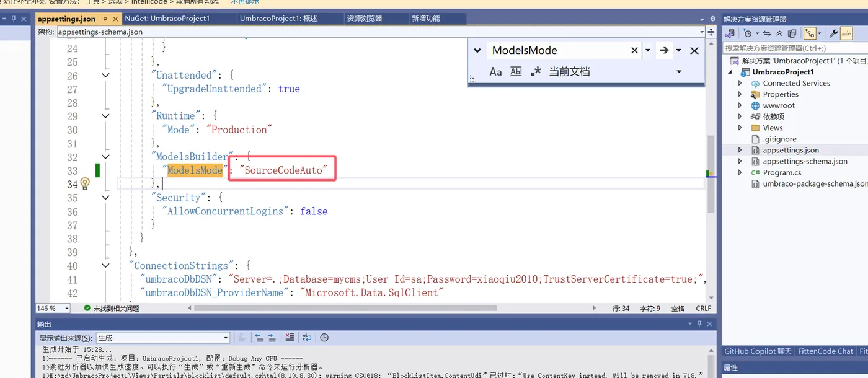This screenshot has width=868, height=378.
Task: Click 不再提示 link in notification bar
Action: point(245,2)
